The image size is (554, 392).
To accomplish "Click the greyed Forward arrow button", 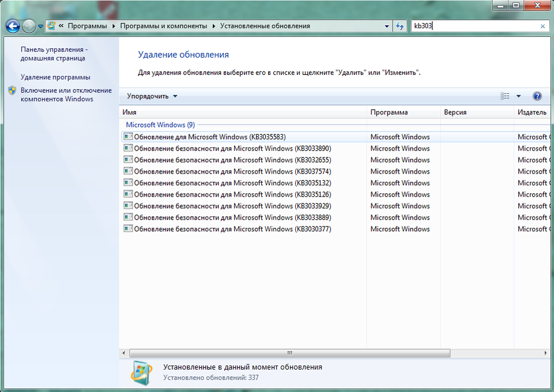I will tap(29, 26).
